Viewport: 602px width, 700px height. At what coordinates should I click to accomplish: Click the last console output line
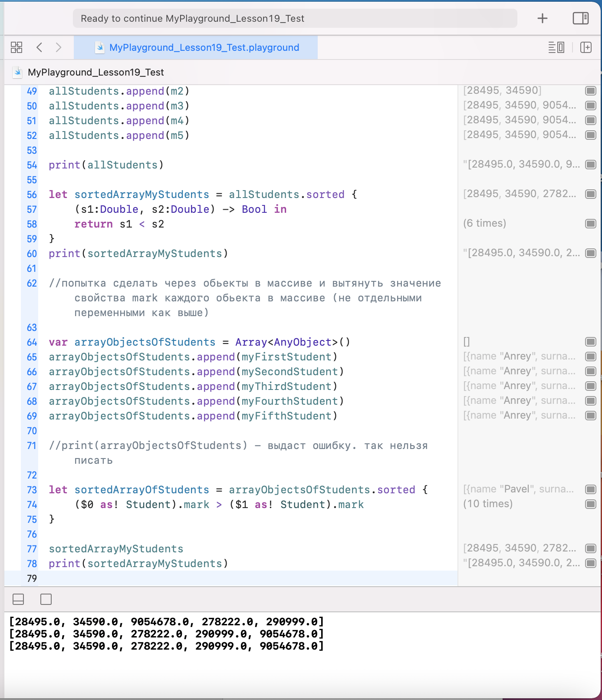[x=167, y=646]
